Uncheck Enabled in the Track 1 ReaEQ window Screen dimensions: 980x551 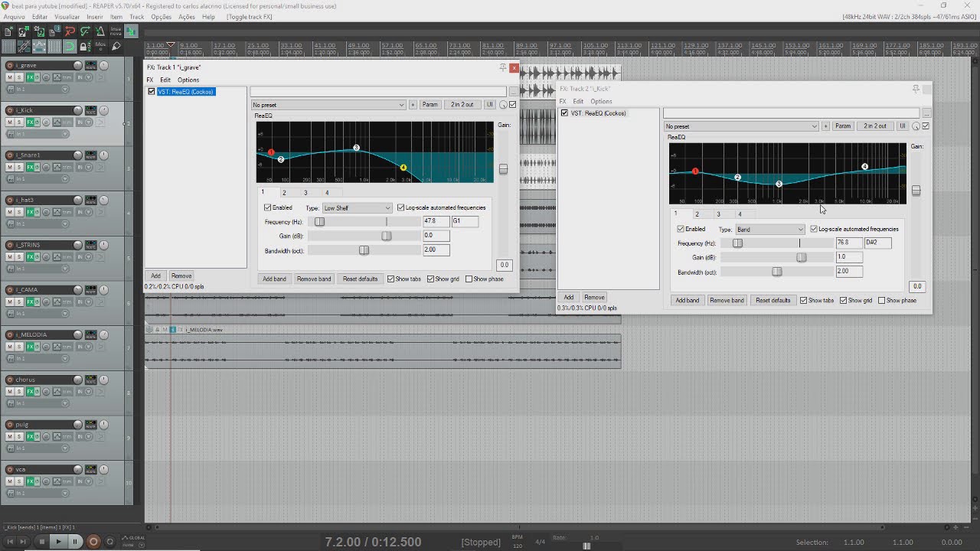[267, 207]
